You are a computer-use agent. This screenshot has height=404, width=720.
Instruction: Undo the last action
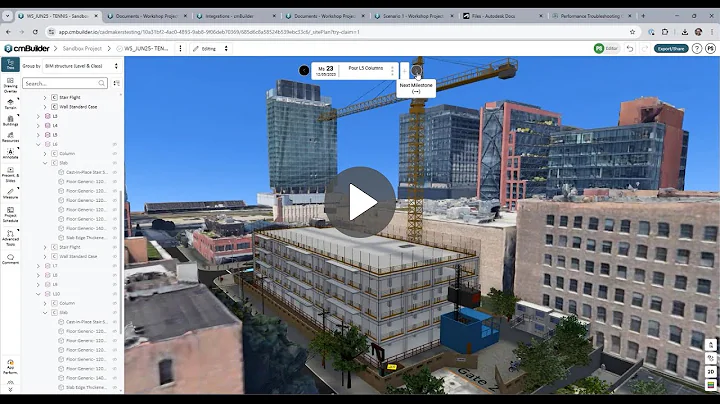pyautogui.click(x=630, y=48)
